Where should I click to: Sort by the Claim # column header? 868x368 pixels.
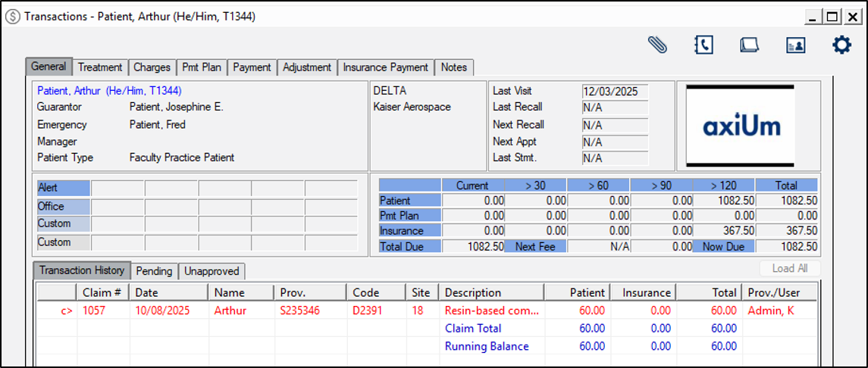click(104, 292)
